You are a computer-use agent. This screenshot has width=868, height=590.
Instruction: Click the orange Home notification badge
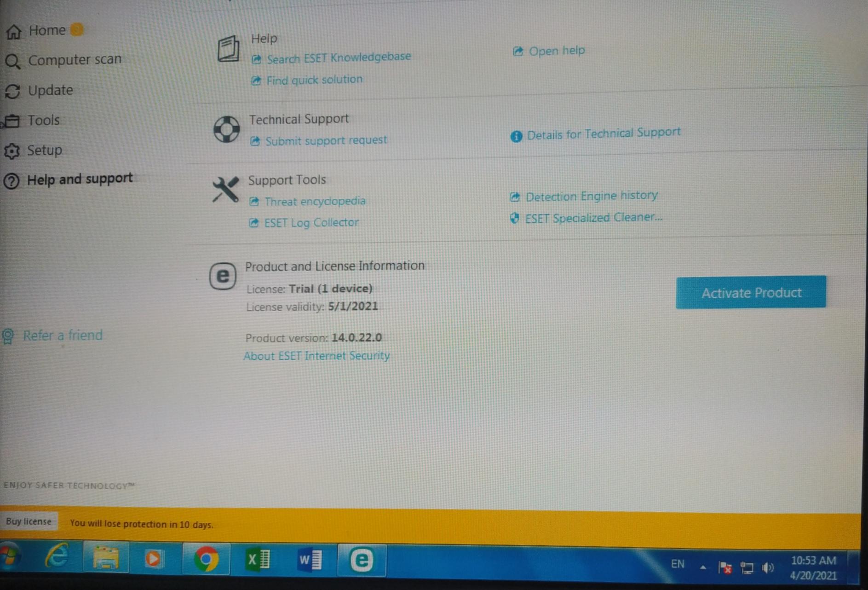coord(77,29)
